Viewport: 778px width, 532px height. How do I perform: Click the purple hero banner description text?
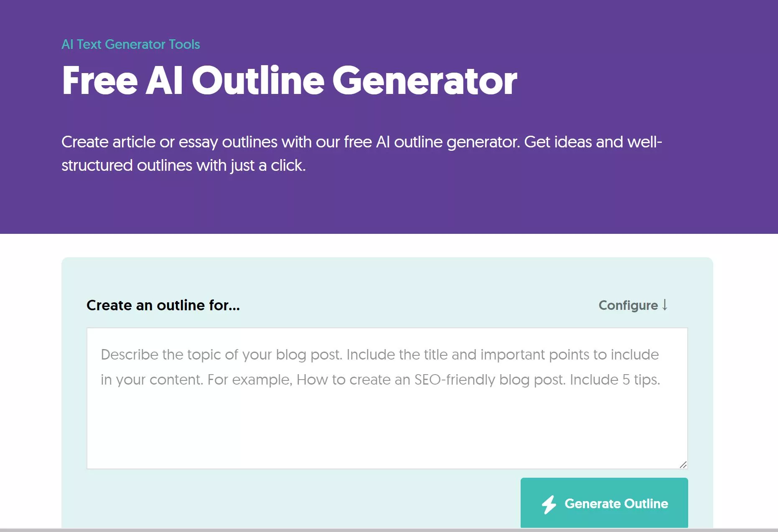362,154
